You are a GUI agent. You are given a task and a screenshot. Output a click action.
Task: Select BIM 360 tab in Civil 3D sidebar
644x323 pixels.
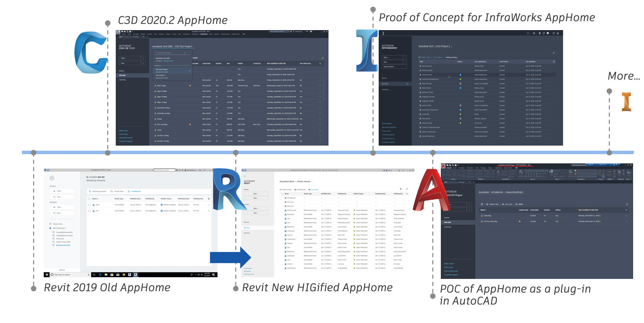pyautogui.click(x=132, y=75)
